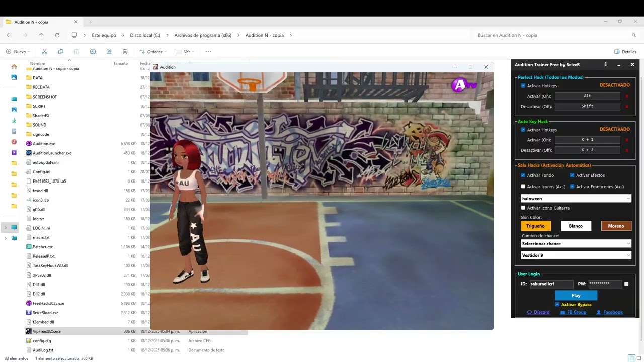
Task: Expand chevron after Disco local (C:) breadcrumb
Action: pyautogui.click(x=168, y=35)
